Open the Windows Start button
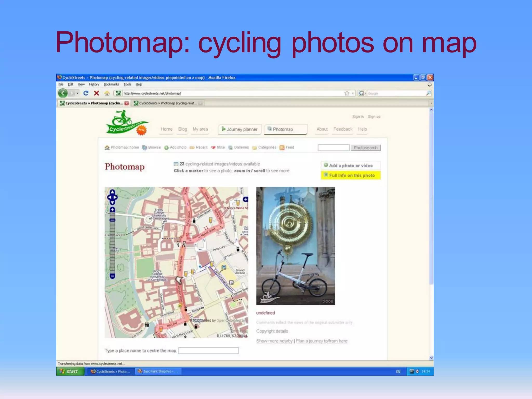Screen dimensions: 532x399 coord(70,371)
